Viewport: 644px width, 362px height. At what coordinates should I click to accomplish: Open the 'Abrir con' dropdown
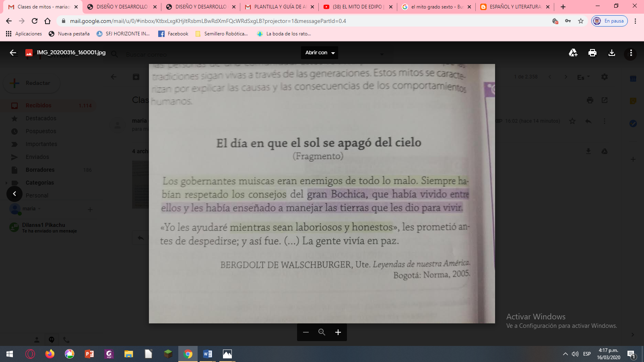pyautogui.click(x=320, y=53)
